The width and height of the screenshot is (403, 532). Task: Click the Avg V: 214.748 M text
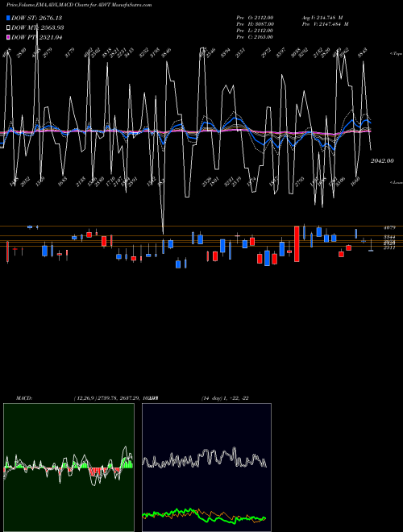coord(323,18)
